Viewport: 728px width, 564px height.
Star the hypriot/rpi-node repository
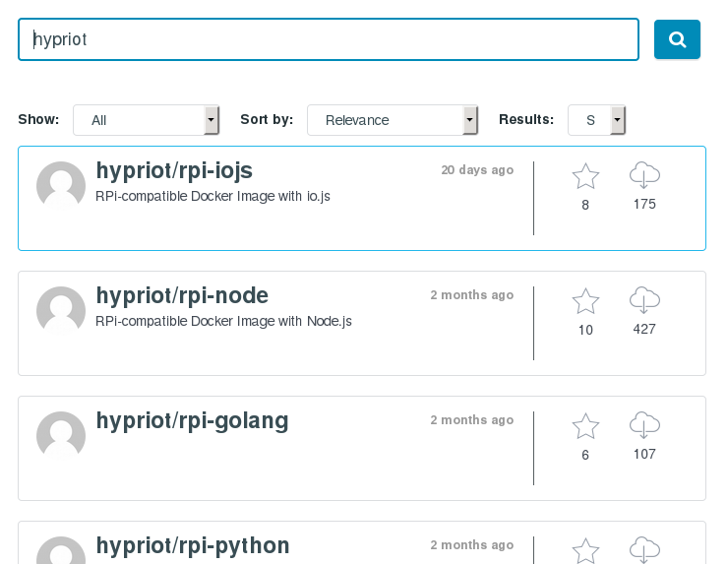(x=585, y=301)
